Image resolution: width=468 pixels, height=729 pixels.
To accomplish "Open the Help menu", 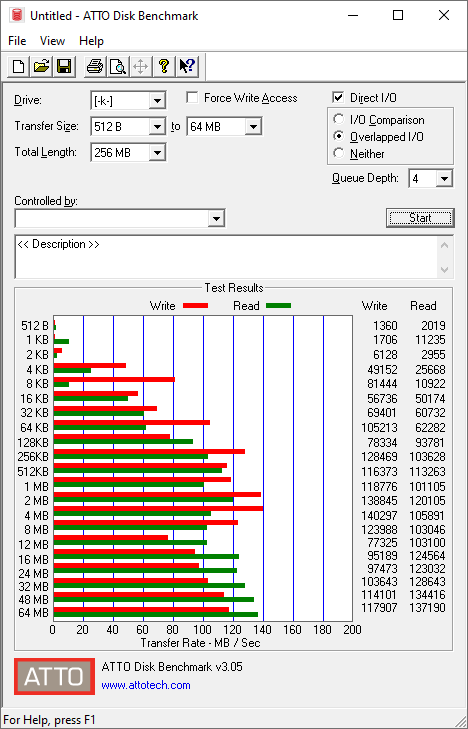I will tap(91, 41).
